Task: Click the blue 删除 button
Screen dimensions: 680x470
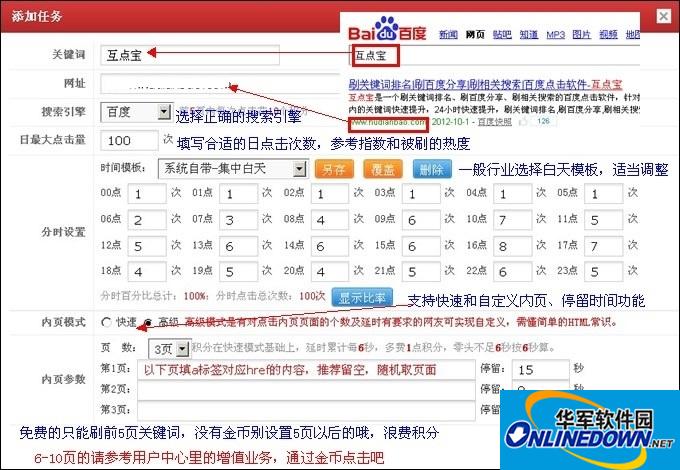Action: tap(432, 169)
